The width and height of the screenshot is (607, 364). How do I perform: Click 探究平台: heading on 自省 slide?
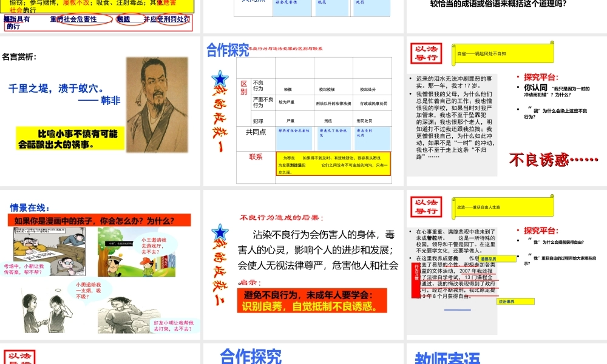tap(541, 77)
